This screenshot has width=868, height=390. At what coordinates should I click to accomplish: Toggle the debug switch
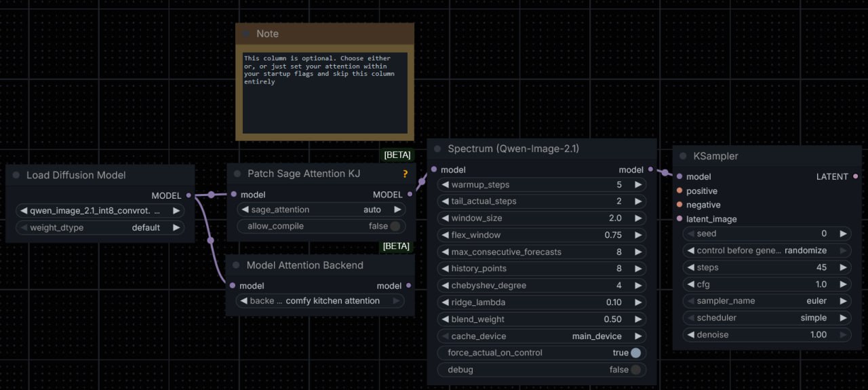635,370
